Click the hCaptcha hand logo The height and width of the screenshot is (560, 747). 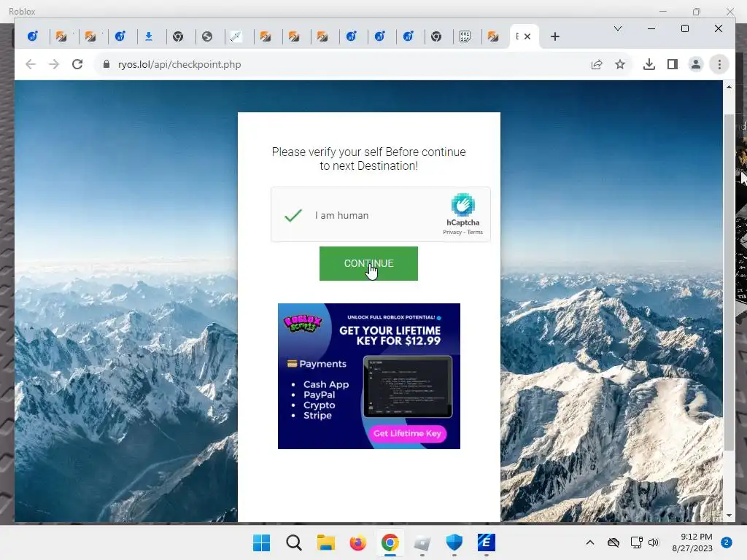tap(462, 205)
